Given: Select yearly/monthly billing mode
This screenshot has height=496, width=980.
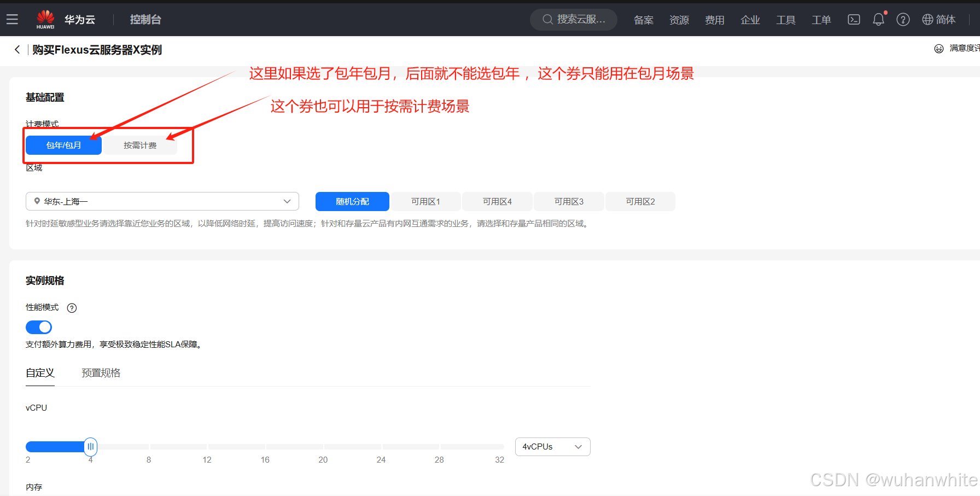Looking at the screenshot, I should coord(63,145).
